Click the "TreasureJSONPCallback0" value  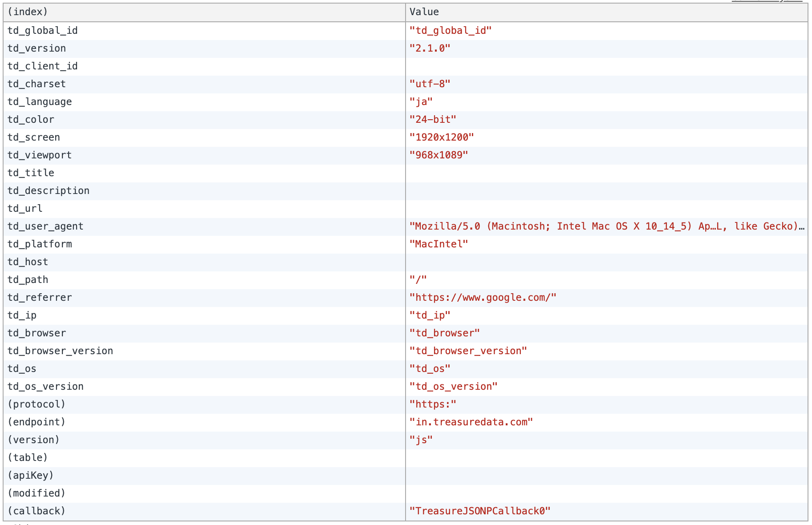(x=480, y=511)
